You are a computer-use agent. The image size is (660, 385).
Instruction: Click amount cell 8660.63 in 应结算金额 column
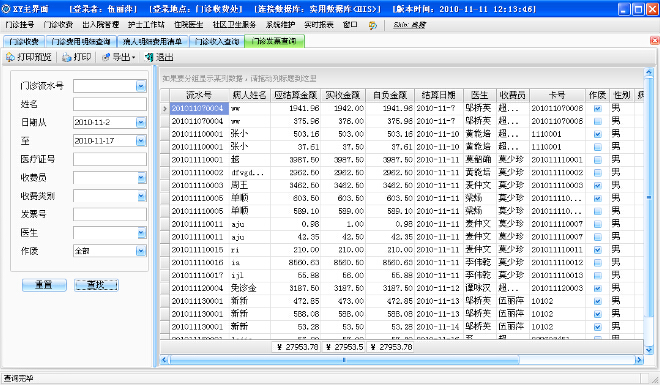(295, 263)
